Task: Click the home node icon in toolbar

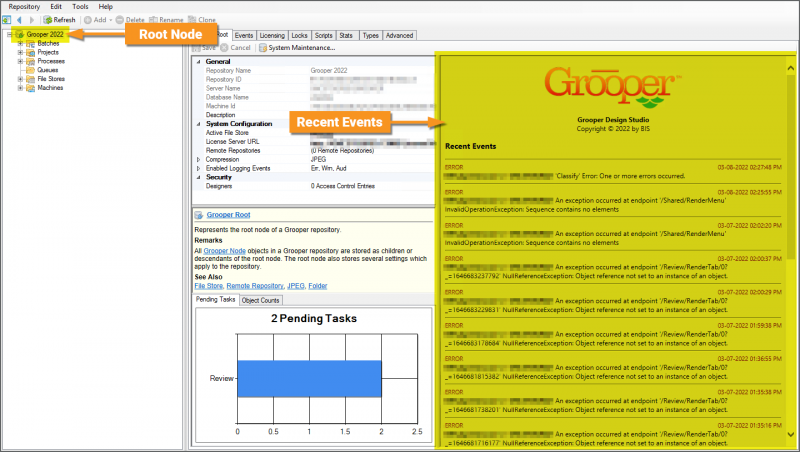Action: pyautogui.click(x=7, y=20)
